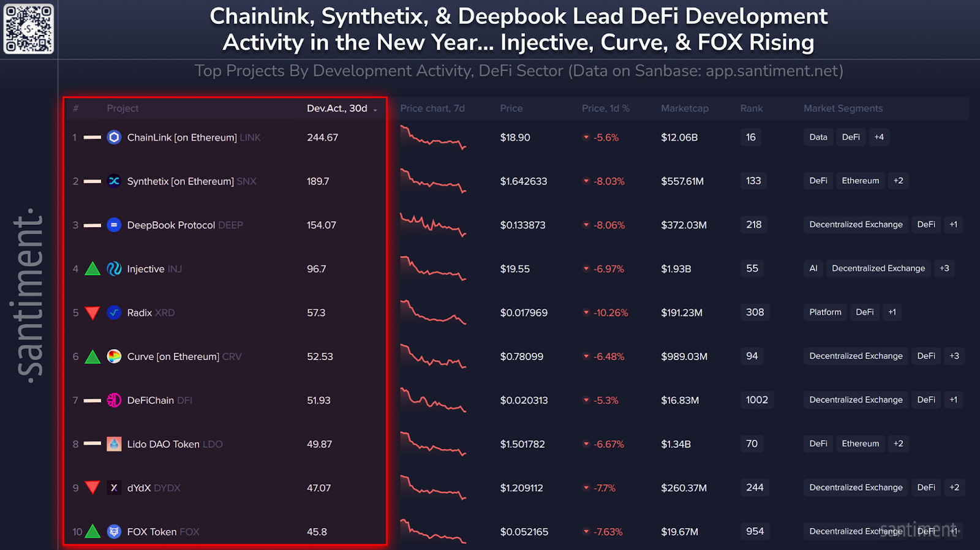Click the red down caret beside -5.6%
This screenshot has width=980, height=550.
pyautogui.click(x=586, y=137)
